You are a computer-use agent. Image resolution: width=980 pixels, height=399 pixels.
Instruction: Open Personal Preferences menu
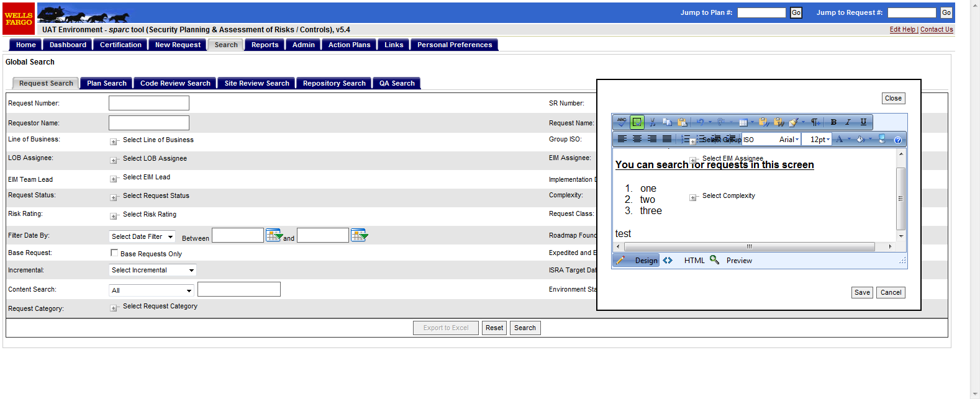pos(455,45)
